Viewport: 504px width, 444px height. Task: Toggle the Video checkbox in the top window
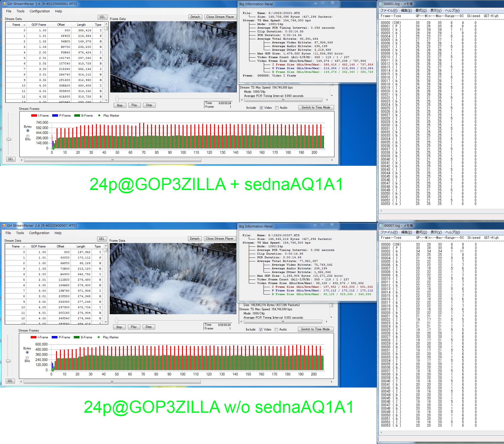click(261, 108)
